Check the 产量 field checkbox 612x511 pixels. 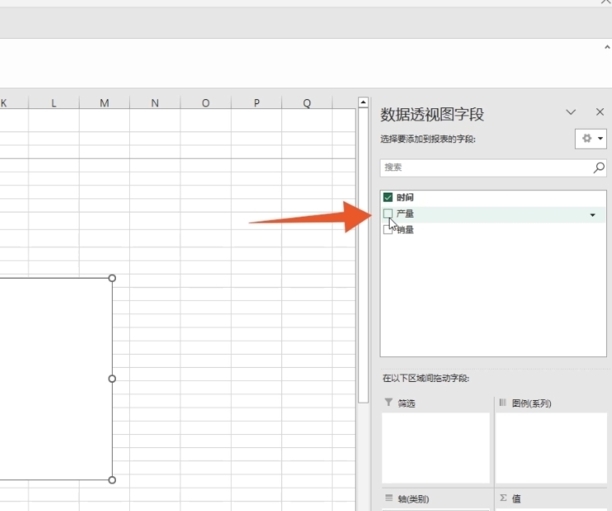coord(388,214)
